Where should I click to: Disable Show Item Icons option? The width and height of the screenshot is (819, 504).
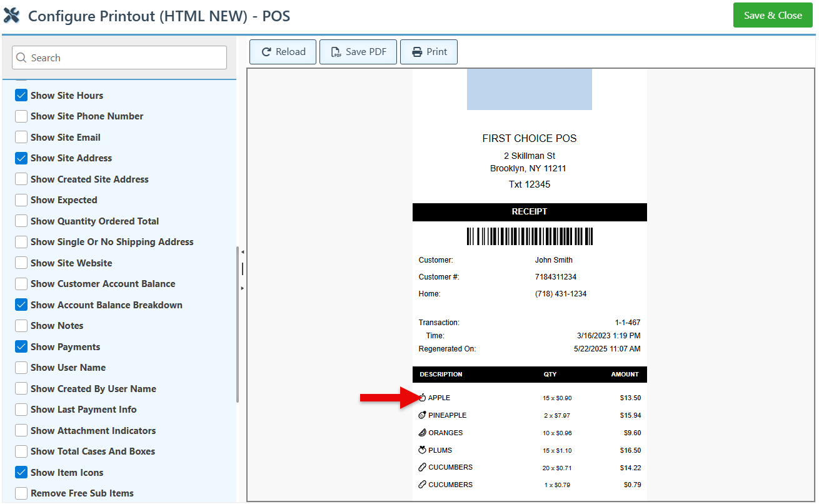pos(21,473)
